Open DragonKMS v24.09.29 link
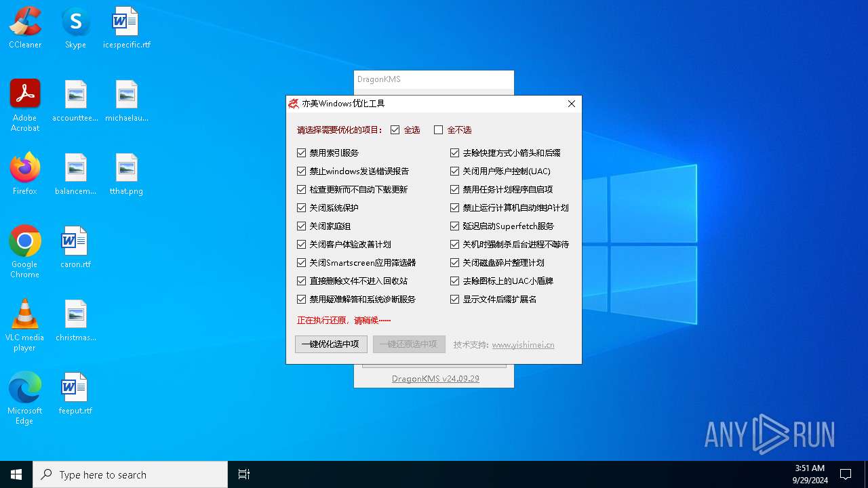 (435, 379)
